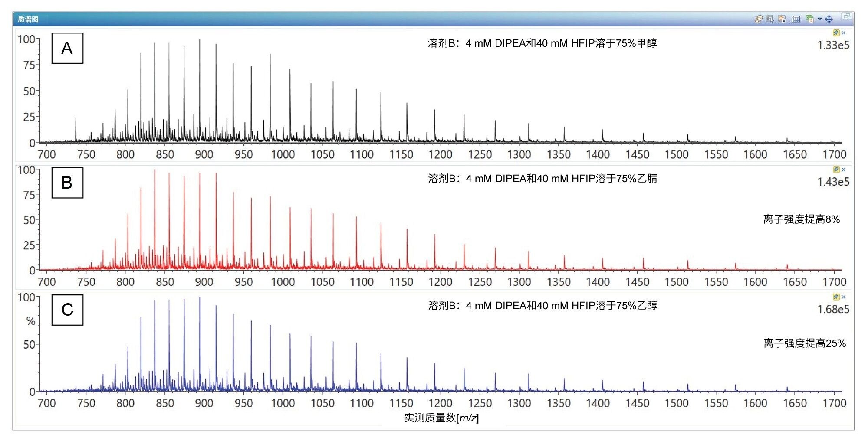868x441 pixels.
Task: Pin spectrum A with the yellow pin icon
Action: click(x=836, y=33)
